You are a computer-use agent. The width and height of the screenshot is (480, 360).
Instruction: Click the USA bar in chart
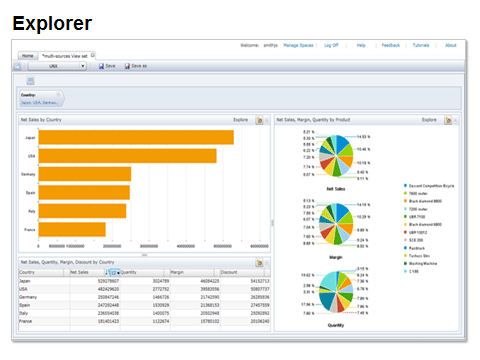point(127,156)
